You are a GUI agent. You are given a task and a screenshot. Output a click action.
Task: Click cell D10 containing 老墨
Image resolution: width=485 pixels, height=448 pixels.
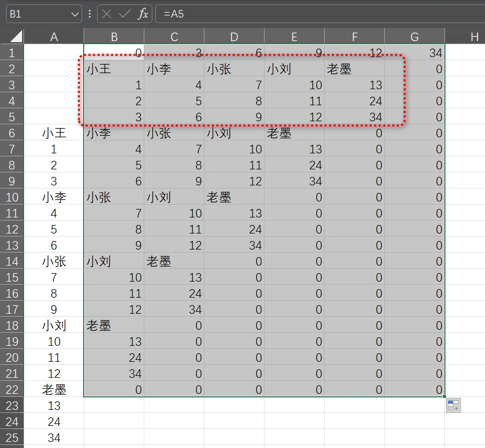pyautogui.click(x=234, y=197)
